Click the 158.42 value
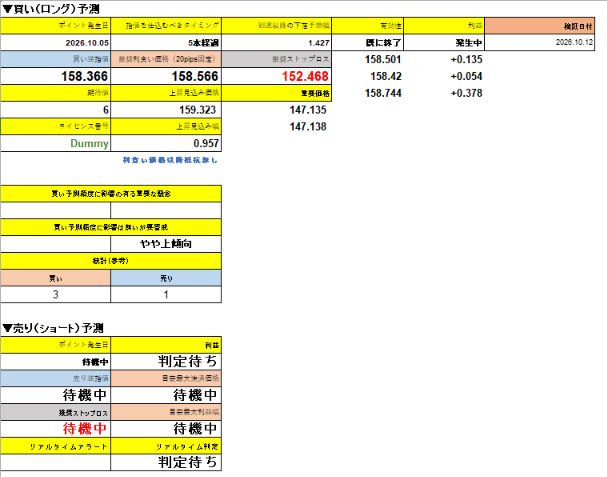 click(386, 76)
